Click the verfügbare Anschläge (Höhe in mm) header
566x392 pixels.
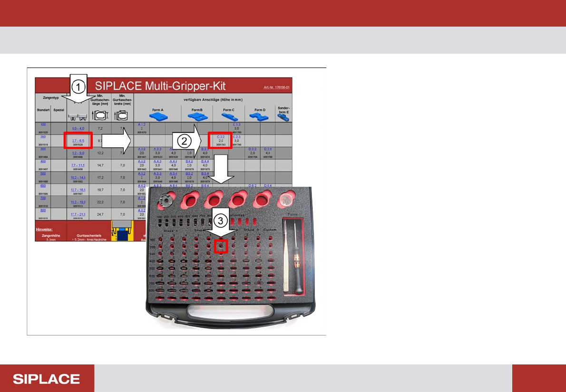213,99
